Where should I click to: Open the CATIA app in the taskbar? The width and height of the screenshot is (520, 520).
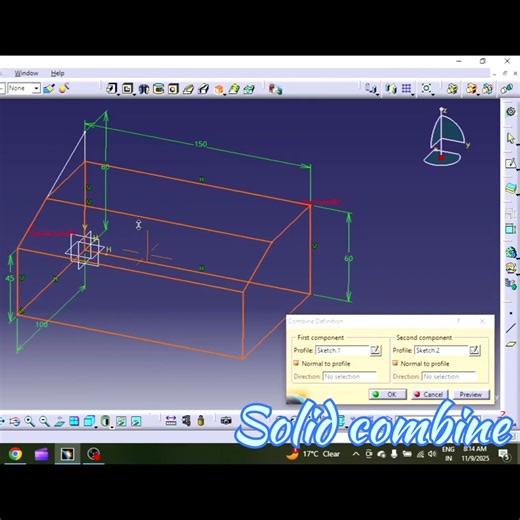click(67, 454)
